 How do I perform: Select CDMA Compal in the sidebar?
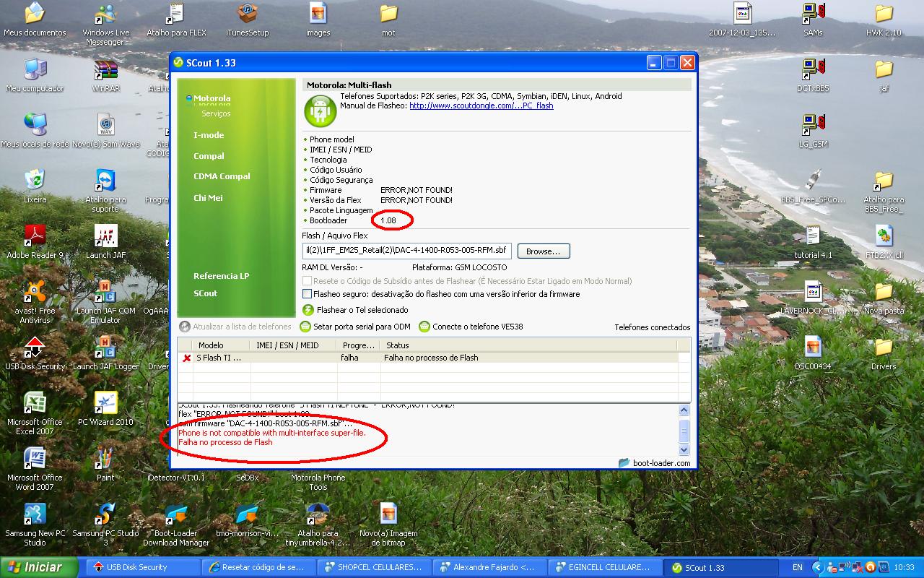point(222,176)
